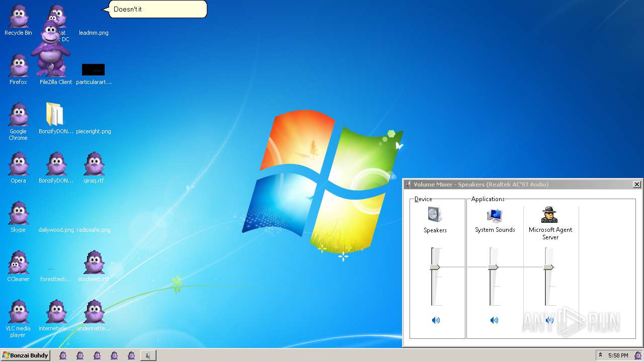Screen dimensions: 644x362
Task: Select the undermatte file on desktop
Action: tap(94, 316)
